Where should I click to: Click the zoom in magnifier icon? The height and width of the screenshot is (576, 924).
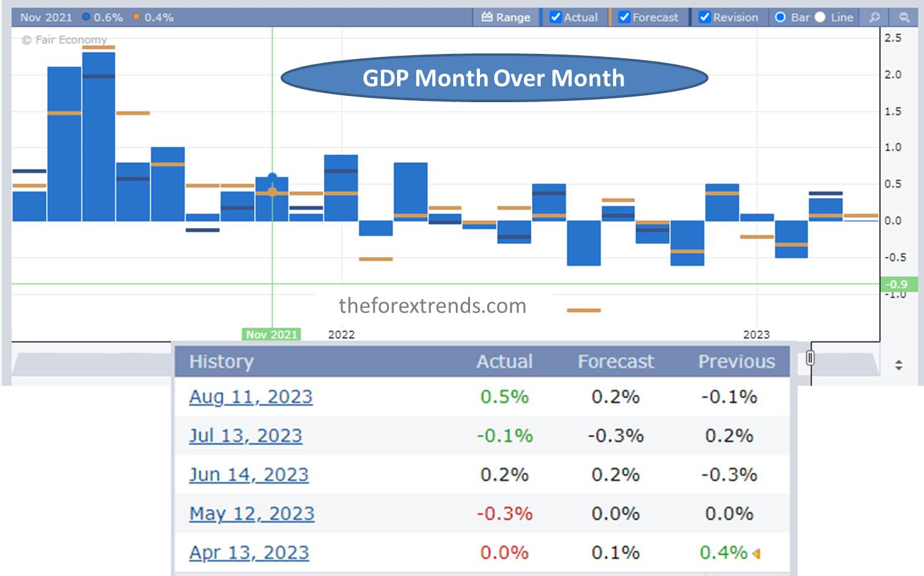(x=874, y=17)
